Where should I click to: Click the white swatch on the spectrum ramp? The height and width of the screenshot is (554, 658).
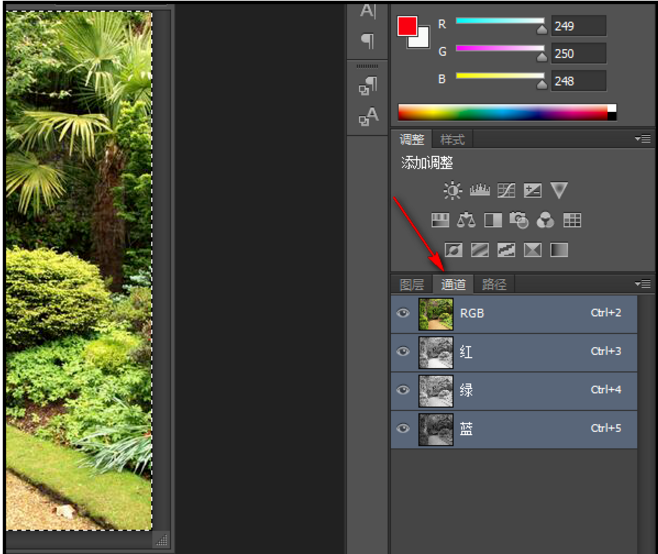[x=612, y=108]
